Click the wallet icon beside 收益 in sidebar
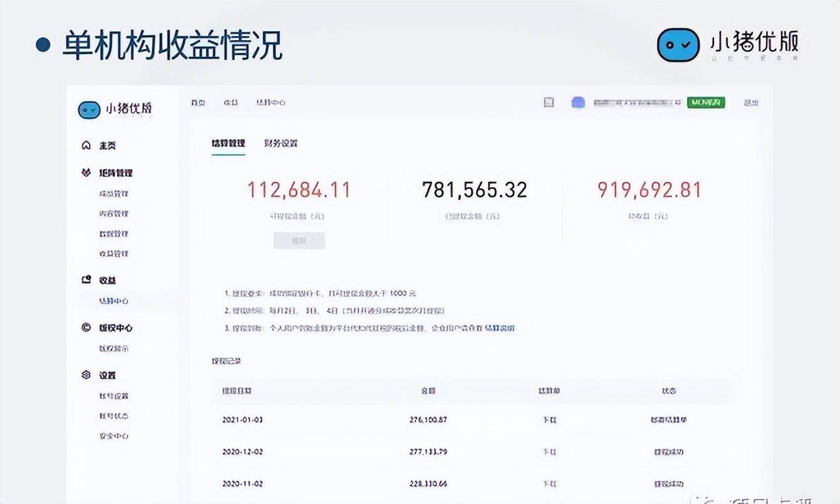Viewport: 840px width, 504px height. point(87,279)
